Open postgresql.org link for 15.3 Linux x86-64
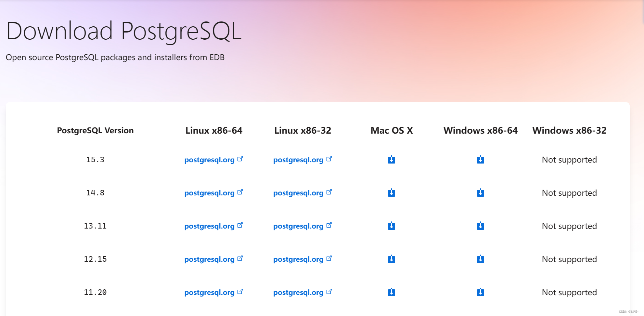The height and width of the screenshot is (316, 644). point(210,160)
